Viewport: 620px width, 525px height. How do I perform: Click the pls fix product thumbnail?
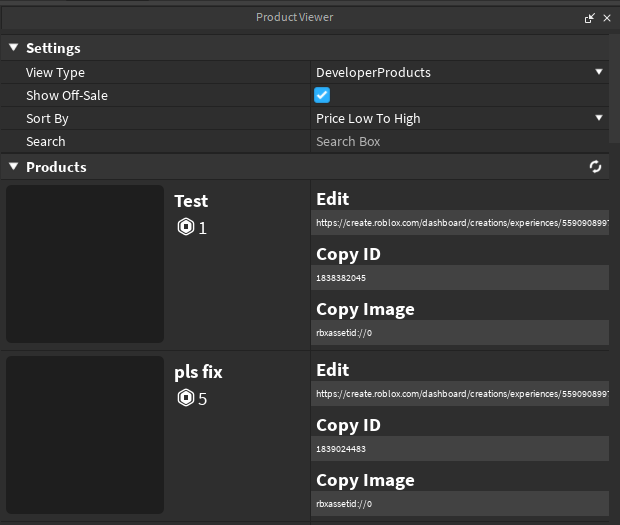coord(85,435)
